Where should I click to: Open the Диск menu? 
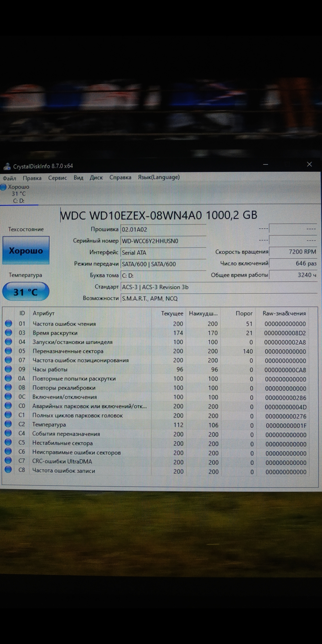click(x=96, y=177)
